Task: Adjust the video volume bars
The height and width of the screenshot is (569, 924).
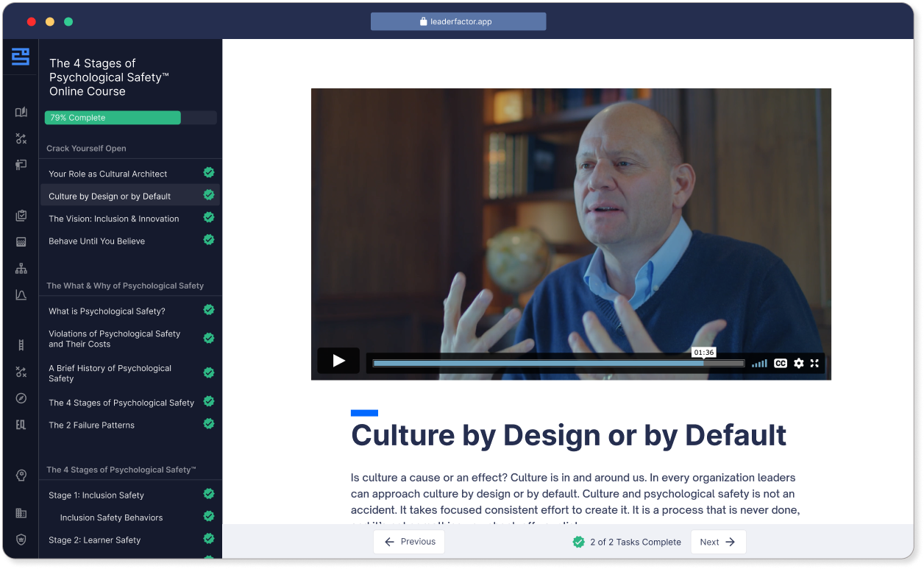Action: coord(759,363)
